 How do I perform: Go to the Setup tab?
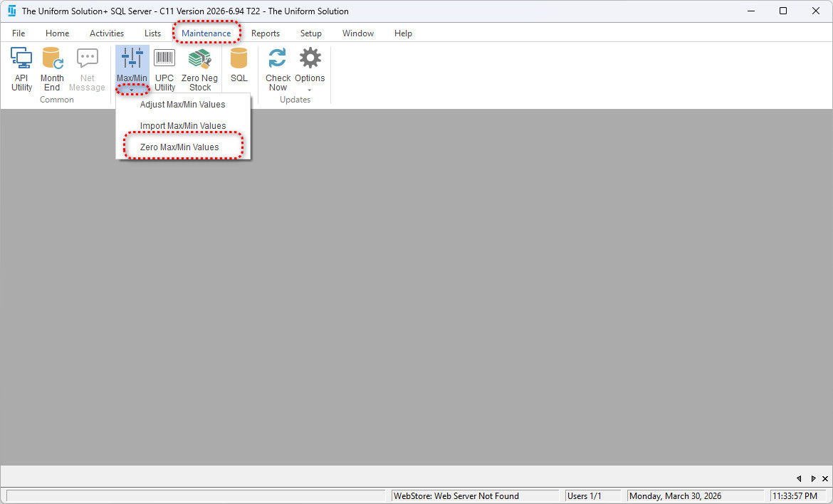click(310, 33)
